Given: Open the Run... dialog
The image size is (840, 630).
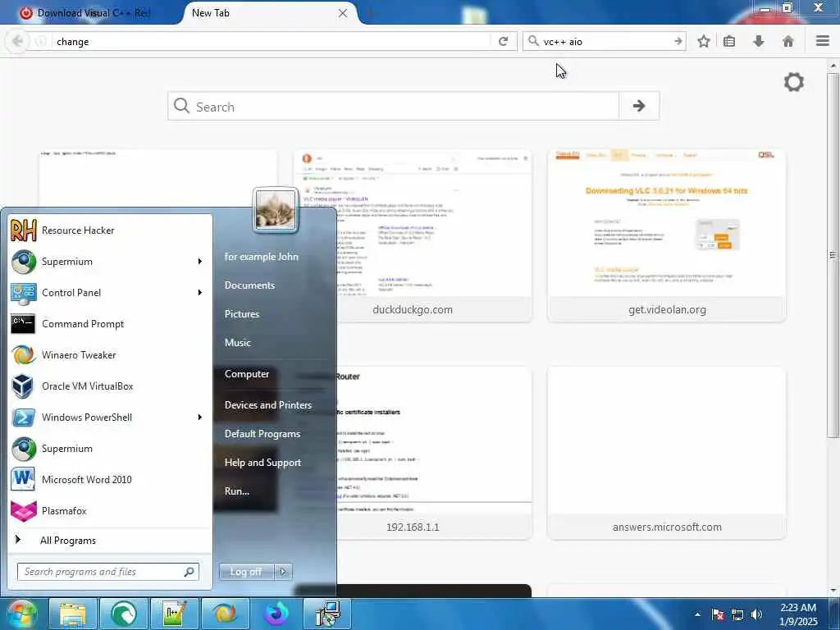Looking at the screenshot, I should [237, 491].
